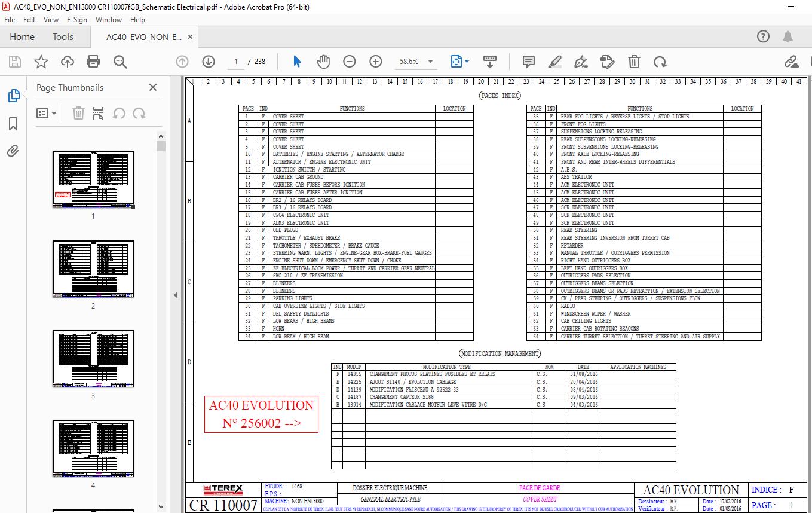Viewport: 812px width, 513px height.
Task: Star this file using the star icon
Action: coord(41,62)
